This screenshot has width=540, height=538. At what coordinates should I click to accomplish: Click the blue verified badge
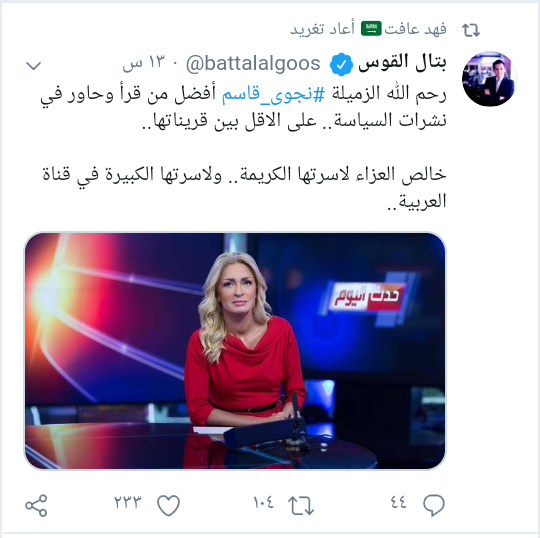coord(341,64)
